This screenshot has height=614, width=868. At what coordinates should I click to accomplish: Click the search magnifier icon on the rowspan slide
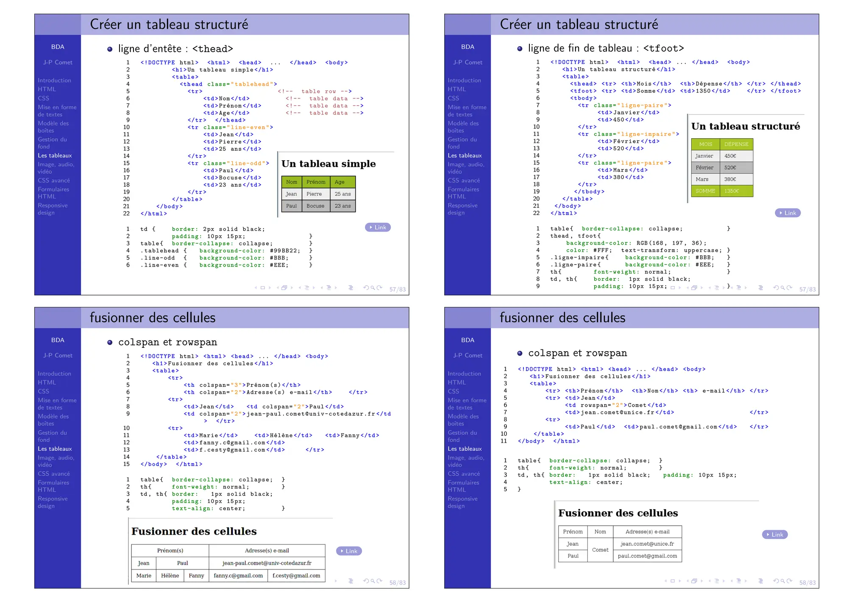[x=783, y=581]
